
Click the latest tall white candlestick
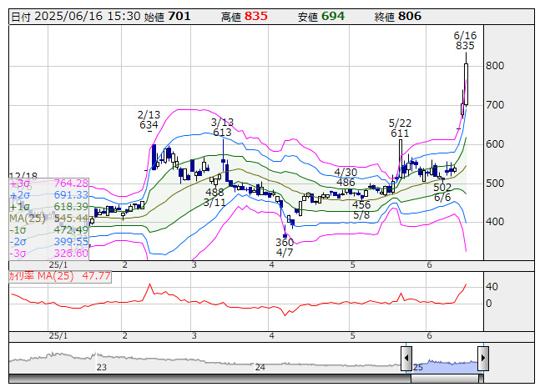466,84
